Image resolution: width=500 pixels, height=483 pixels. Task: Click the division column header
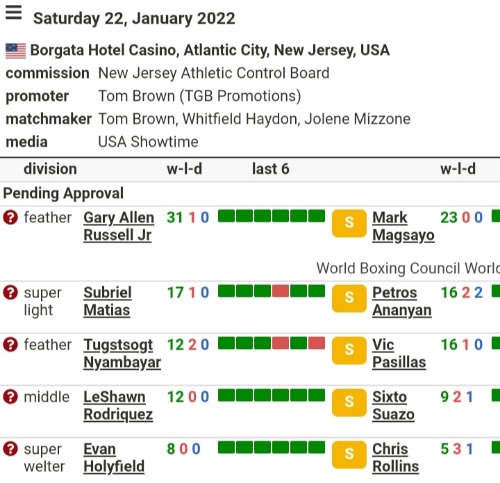[x=50, y=169]
